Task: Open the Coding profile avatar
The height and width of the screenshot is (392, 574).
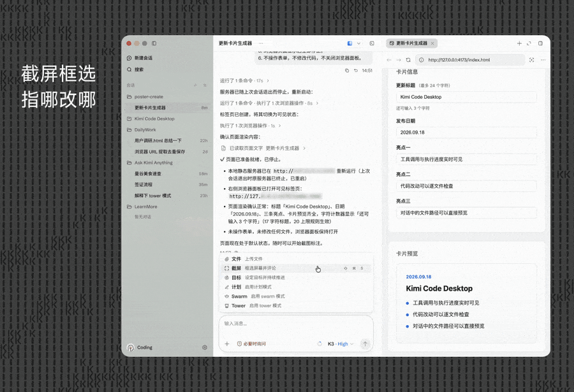Action: coord(130,347)
